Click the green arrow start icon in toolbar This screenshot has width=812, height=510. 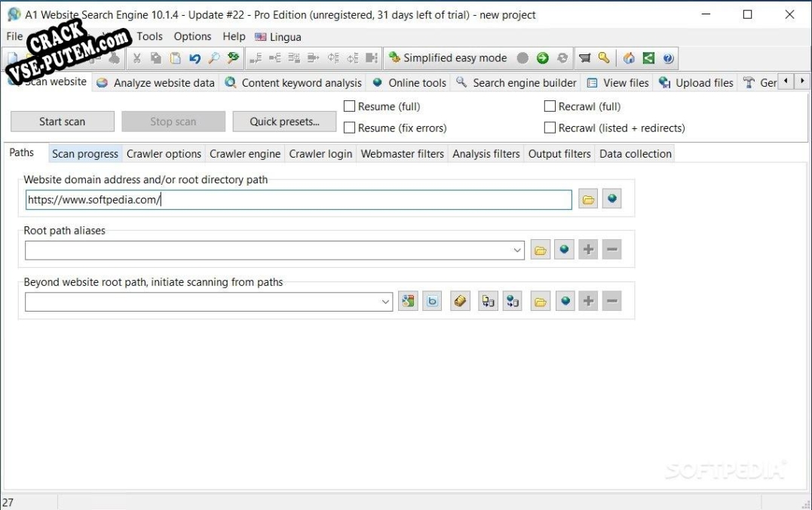click(x=542, y=58)
